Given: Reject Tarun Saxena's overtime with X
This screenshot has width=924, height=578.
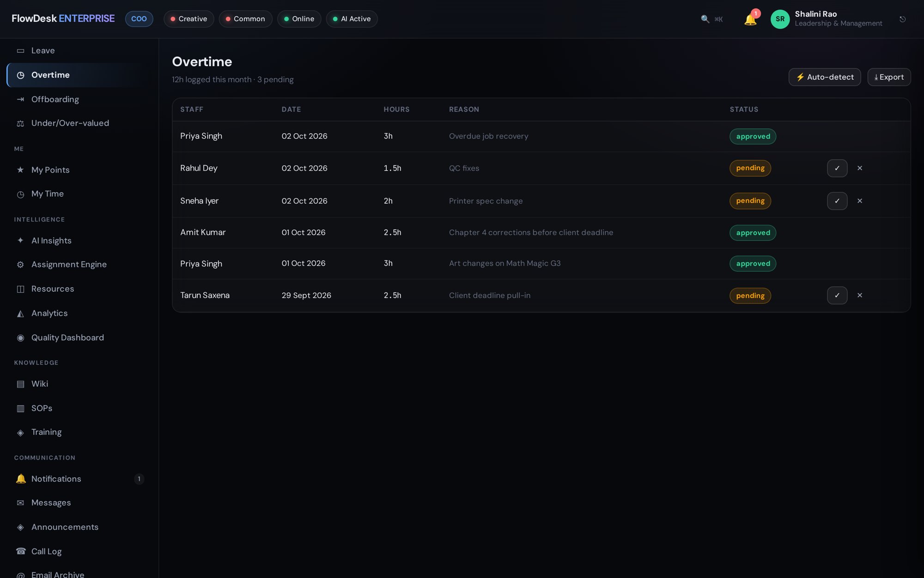Looking at the screenshot, I should [860, 295].
